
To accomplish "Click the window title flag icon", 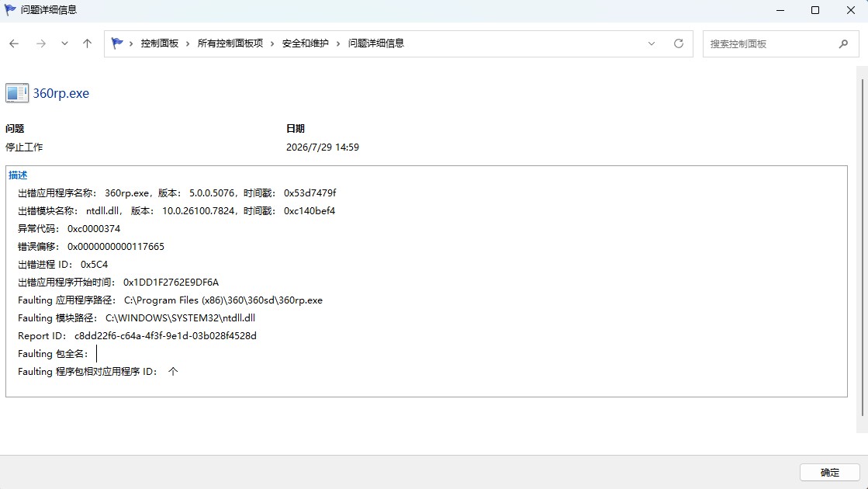I will [x=10, y=10].
